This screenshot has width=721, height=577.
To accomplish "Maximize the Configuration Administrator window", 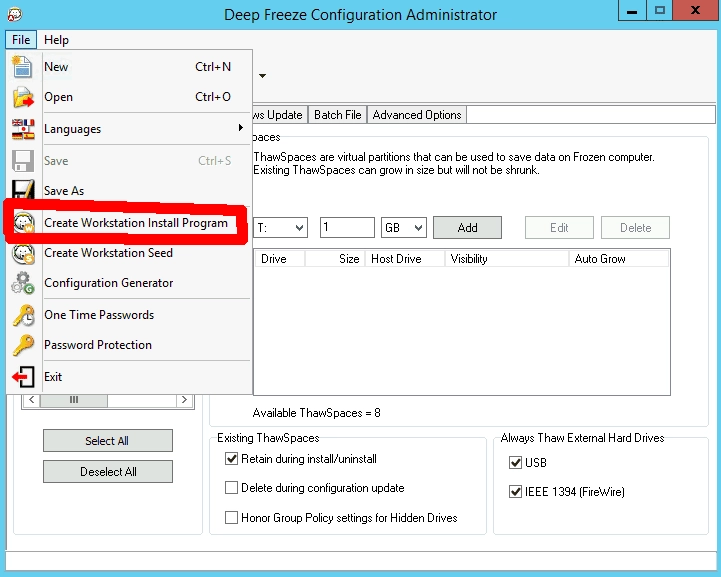I will [660, 11].
